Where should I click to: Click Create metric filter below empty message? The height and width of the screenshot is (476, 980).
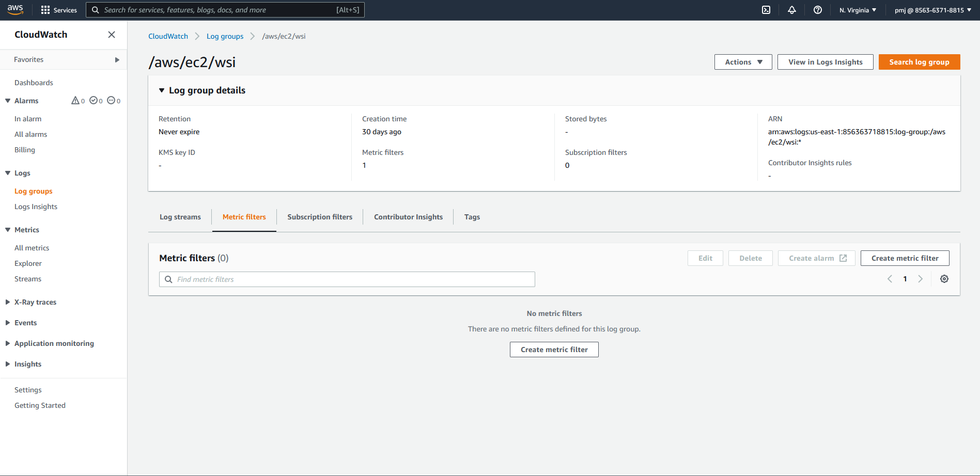click(554, 350)
